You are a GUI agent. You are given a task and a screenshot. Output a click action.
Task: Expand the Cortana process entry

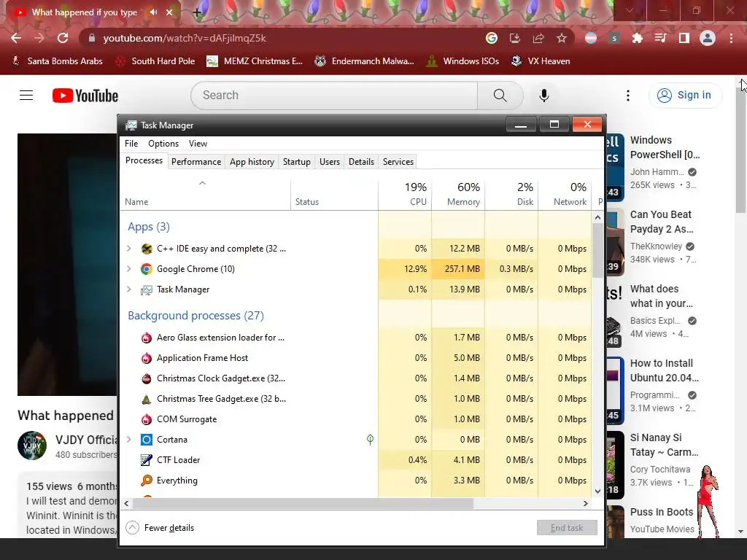128,440
